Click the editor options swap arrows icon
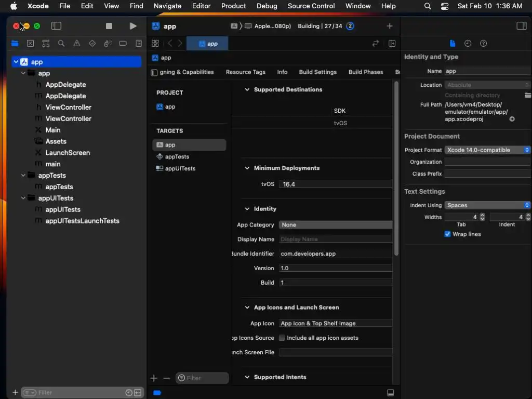This screenshot has height=399, width=532. click(375, 44)
